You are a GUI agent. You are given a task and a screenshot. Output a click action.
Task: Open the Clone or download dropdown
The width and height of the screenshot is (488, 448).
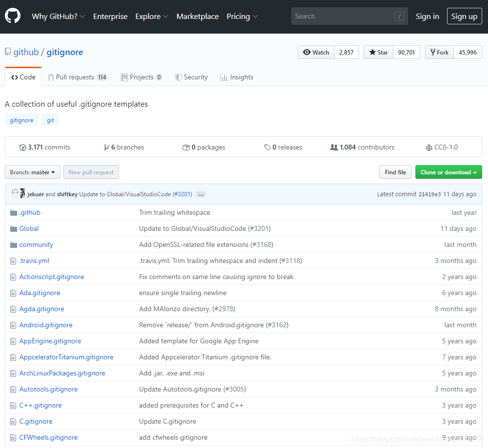(x=449, y=172)
